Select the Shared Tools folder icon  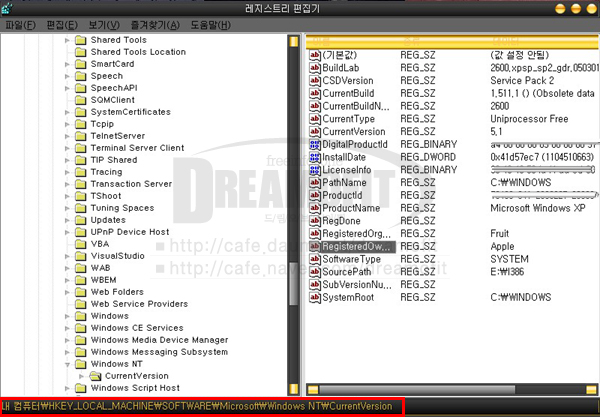pos(80,40)
